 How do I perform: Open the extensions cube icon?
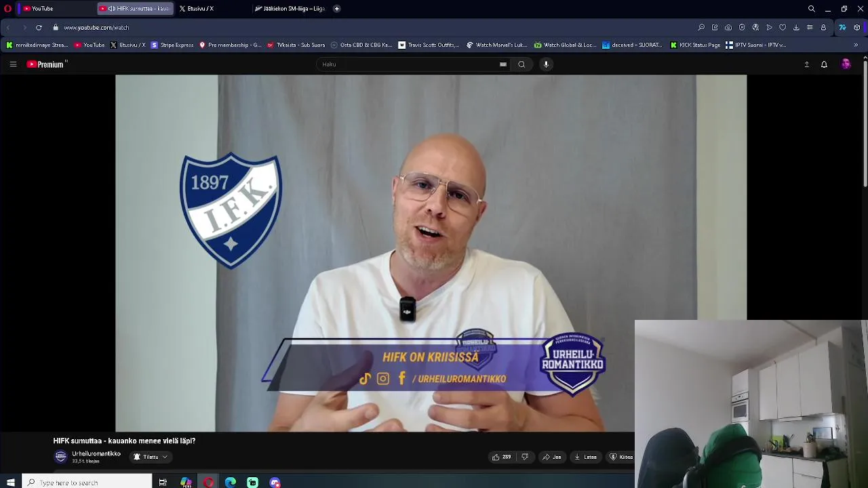[x=857, y=28]
